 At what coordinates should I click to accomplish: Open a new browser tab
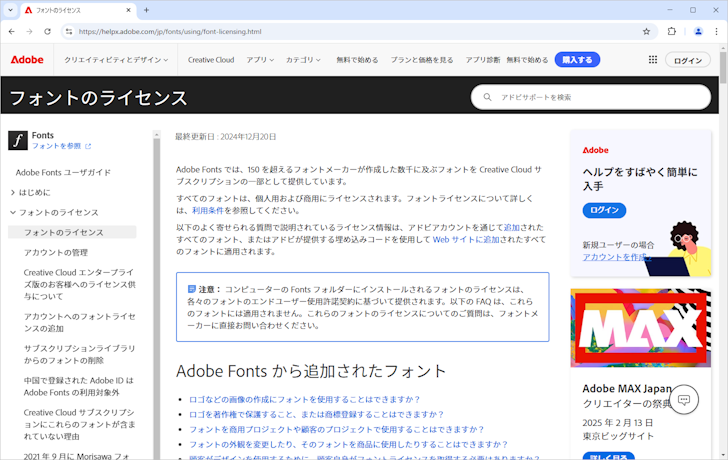(x=146, y=10)
